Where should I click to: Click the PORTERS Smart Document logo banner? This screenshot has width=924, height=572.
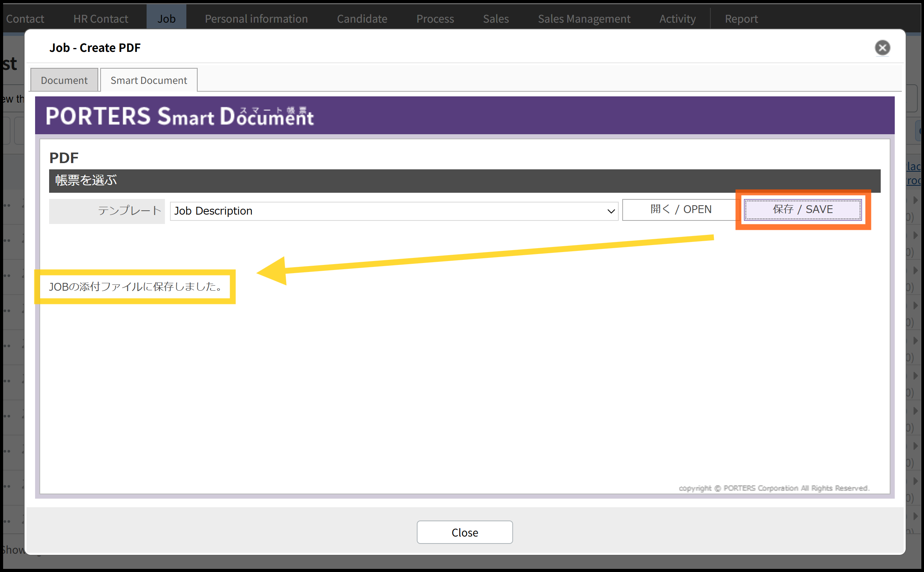click(x=180, y=116)
